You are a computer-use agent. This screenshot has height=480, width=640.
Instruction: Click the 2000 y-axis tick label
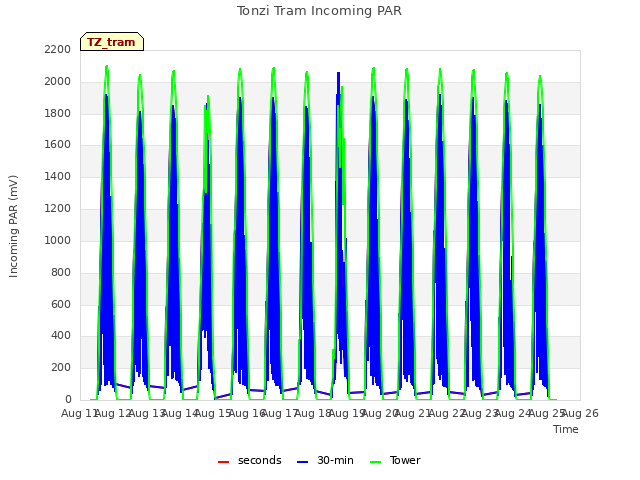pos(58,81)
